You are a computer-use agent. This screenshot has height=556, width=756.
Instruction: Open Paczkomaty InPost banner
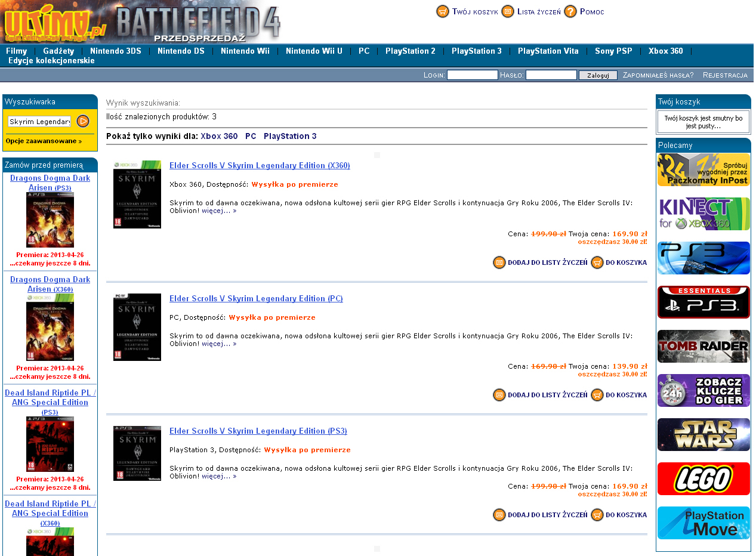[x=703, y=170]
